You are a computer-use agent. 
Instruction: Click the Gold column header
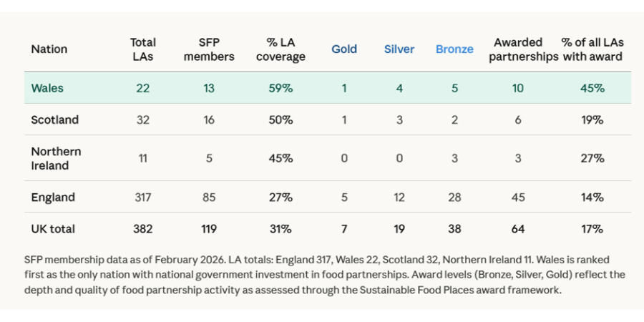coord(344,49)
